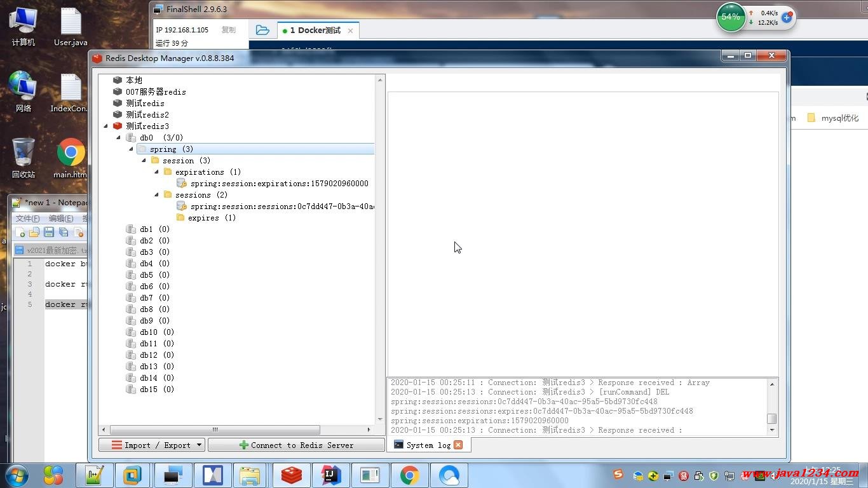Click the 007服务器redis server icon

(x=117, y=91)
